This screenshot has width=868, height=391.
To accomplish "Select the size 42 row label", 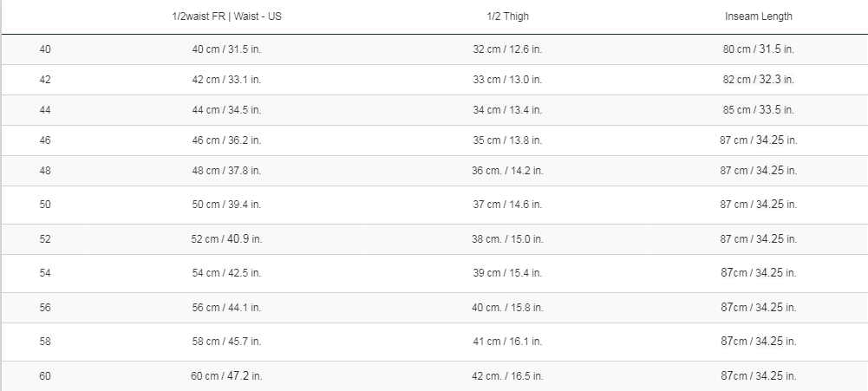I will (45, 80).
